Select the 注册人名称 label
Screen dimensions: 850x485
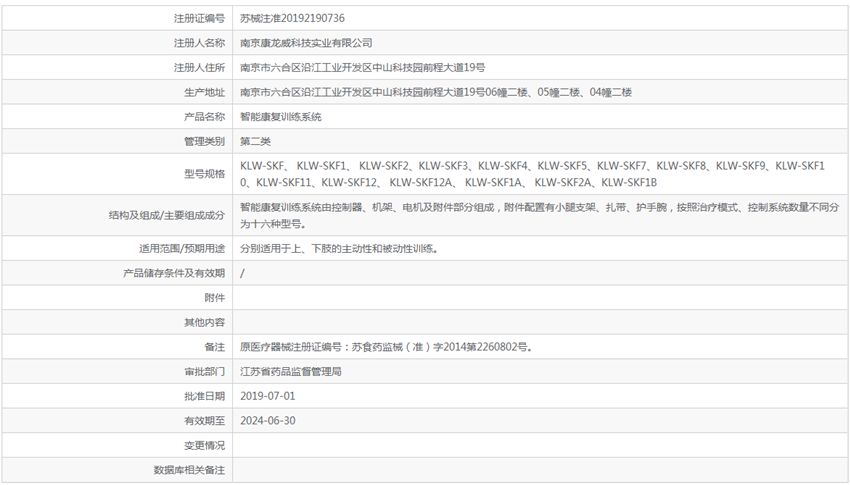click(199, 43)
